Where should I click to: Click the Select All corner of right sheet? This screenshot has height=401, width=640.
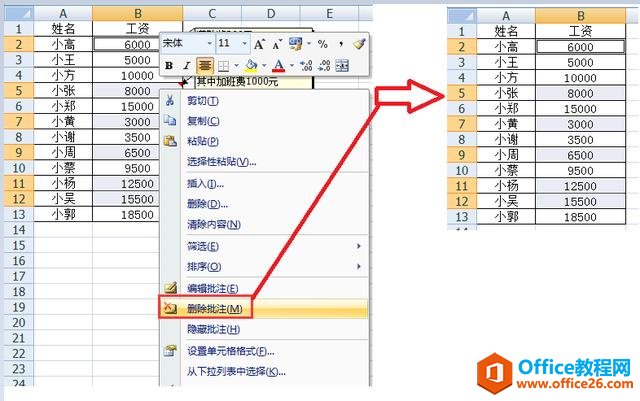click(462, 16)
